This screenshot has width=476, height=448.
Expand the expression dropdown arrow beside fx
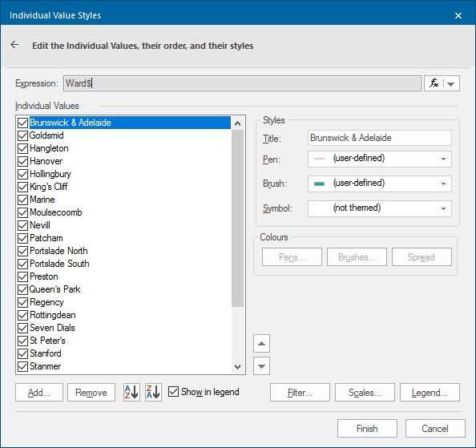coord(451,84)
